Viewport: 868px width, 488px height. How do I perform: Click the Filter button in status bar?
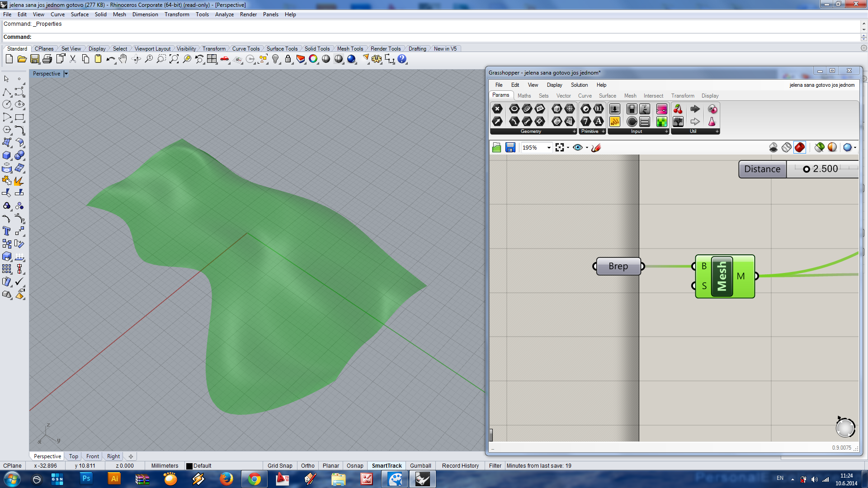495,466
